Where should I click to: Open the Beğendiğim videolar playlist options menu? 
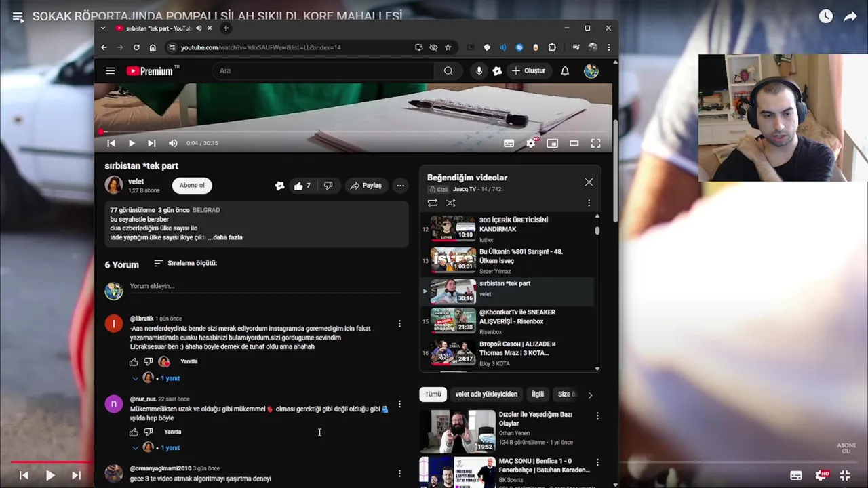589,203
